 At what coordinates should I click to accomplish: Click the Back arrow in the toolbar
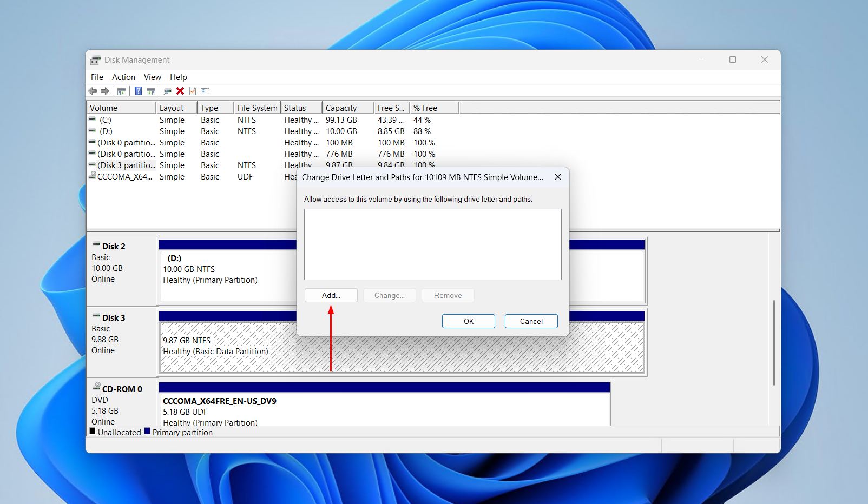[93, 91]
